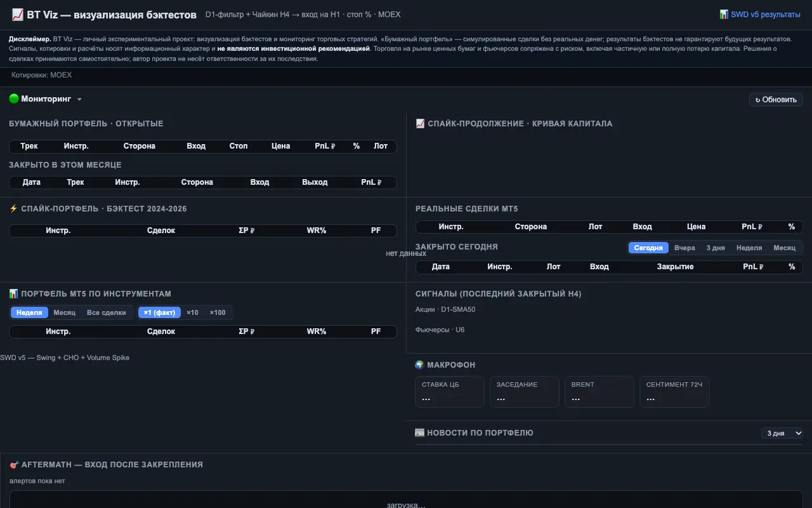Open the SWD v5 results link
The image size is (812, 508).
click(x=760, y=14)
